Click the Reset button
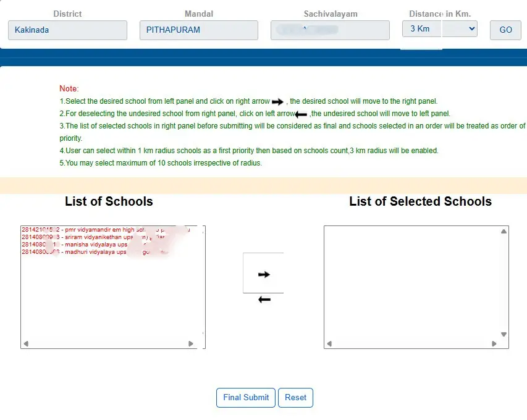Screen dimensions: 527x420 295,398
